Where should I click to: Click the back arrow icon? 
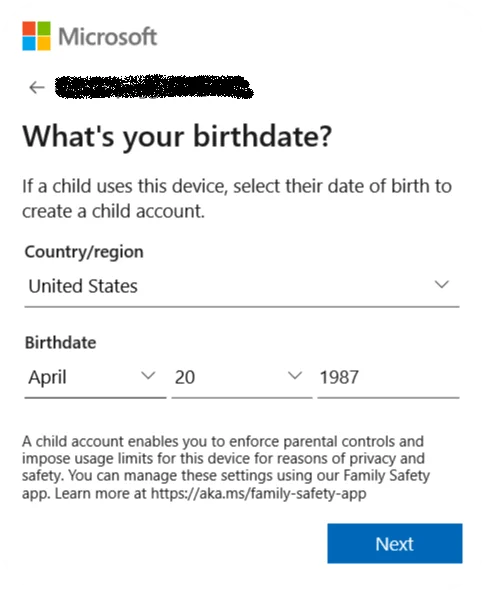coord(37,87)
